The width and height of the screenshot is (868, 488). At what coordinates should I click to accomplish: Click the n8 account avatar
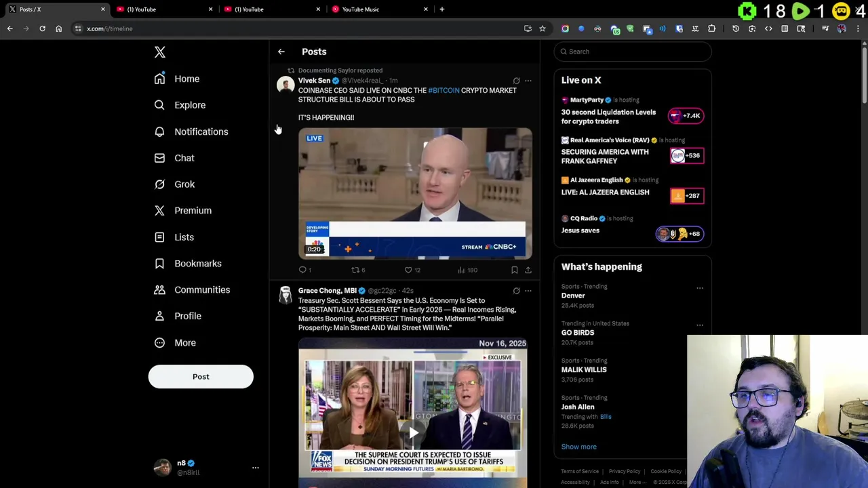(x=163, y=468)
